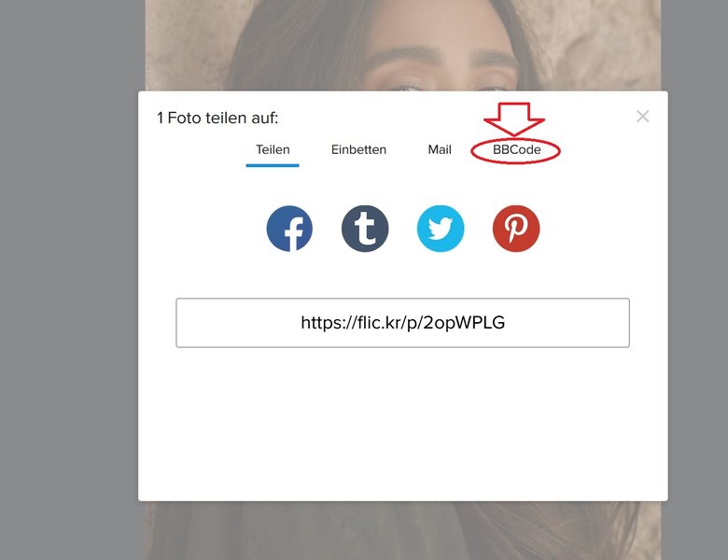Close the share dialog with X

(642, 116)
